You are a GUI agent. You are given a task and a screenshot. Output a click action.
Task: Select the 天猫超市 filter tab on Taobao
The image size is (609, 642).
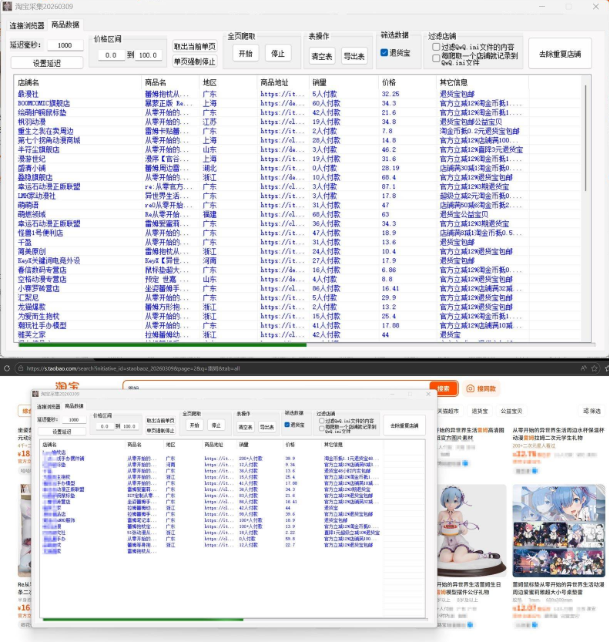pos(448,411)
